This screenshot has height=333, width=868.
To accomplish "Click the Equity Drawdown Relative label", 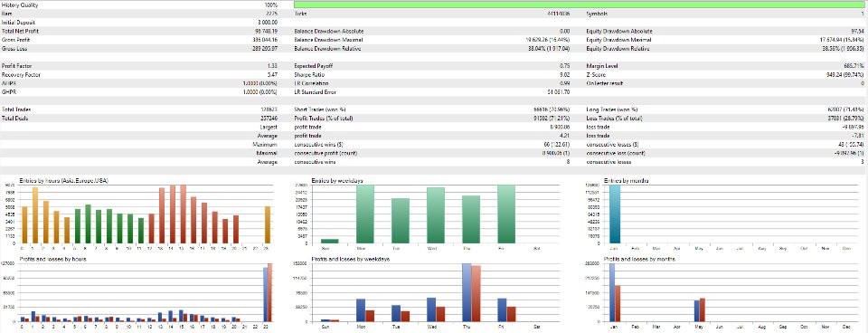I will tap(618, 49).
